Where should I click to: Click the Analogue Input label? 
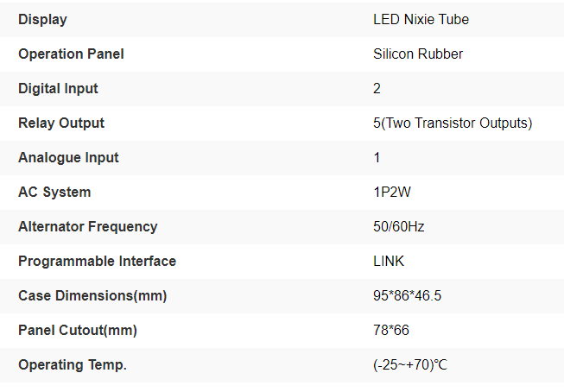68,157
